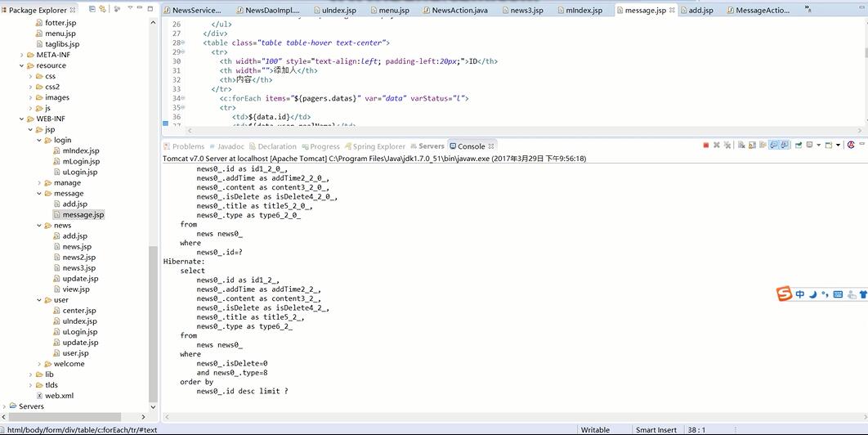
Task: Toggle Word Wrap in Console toolbar
Action: (x=763, y=146)
